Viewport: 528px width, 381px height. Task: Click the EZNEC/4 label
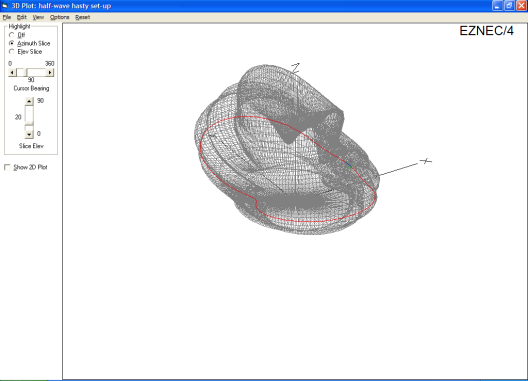(x=487, y=31)
